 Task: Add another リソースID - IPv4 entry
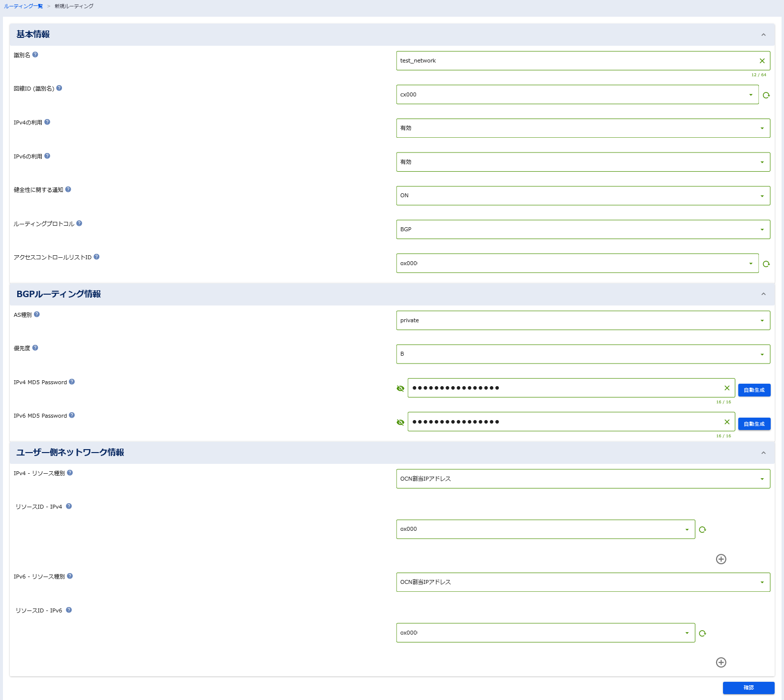[x=721, y=559]
